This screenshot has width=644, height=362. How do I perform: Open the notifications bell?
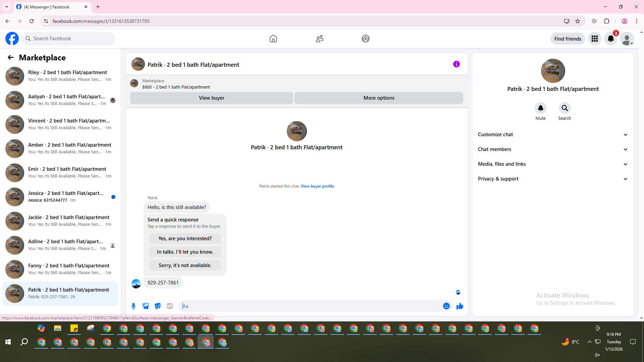coord(611,39)
